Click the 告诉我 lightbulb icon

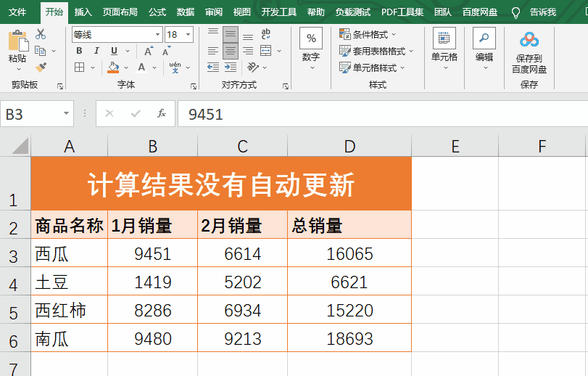[x=515, y=13]
